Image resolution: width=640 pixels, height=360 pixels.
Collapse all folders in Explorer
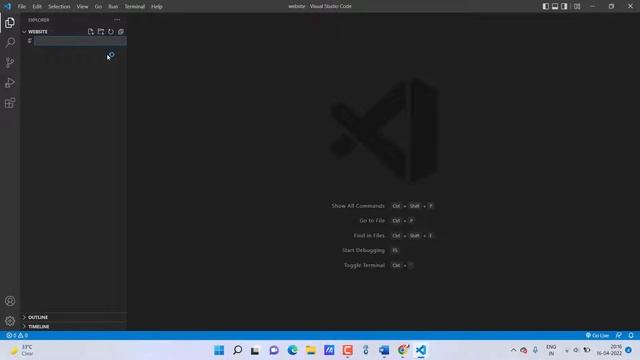(121, 31)
